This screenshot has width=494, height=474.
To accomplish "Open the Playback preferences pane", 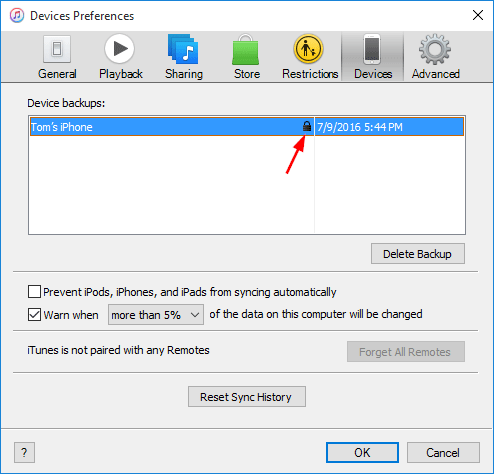I will coord(120,57).
